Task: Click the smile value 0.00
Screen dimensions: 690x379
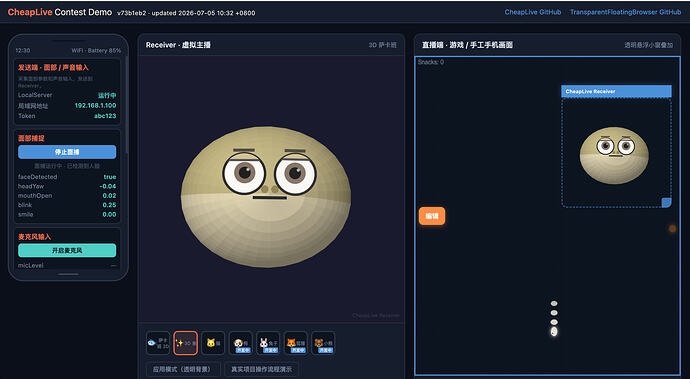Action: coord(109,214)
